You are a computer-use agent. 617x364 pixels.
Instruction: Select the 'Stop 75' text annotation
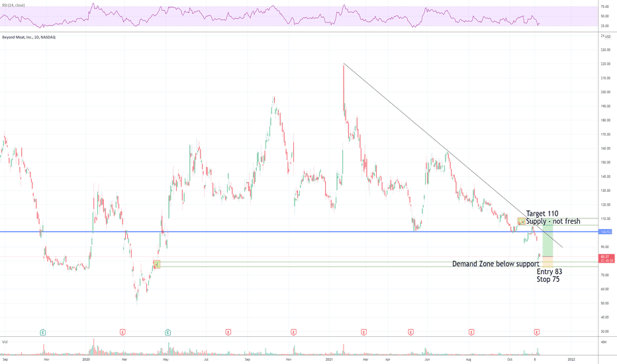[547, 279]
